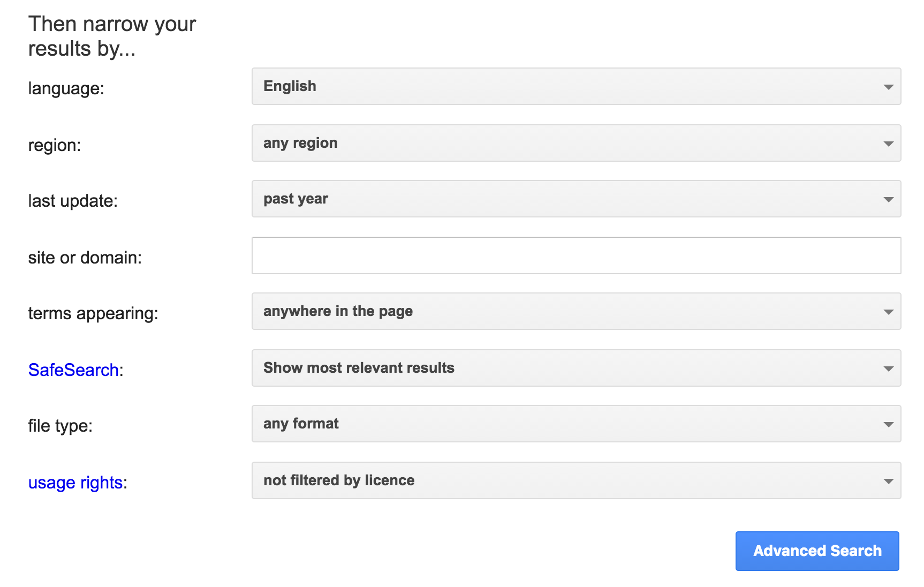Click the last update dropdown arrow icon
This screenshot has width=924, height=587.
click(x=888, y=199)
